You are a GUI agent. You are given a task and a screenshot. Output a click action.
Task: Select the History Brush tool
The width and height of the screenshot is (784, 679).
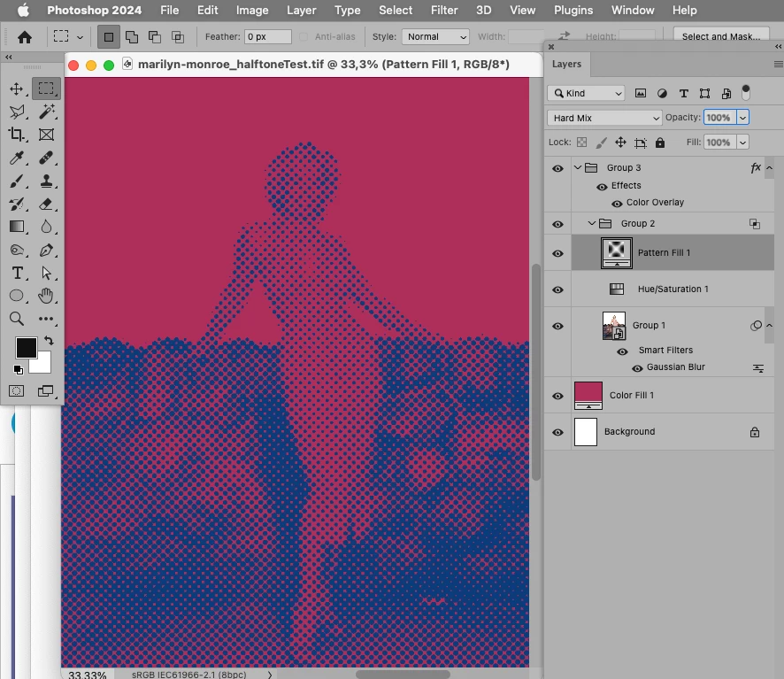[x=17, y=204]
